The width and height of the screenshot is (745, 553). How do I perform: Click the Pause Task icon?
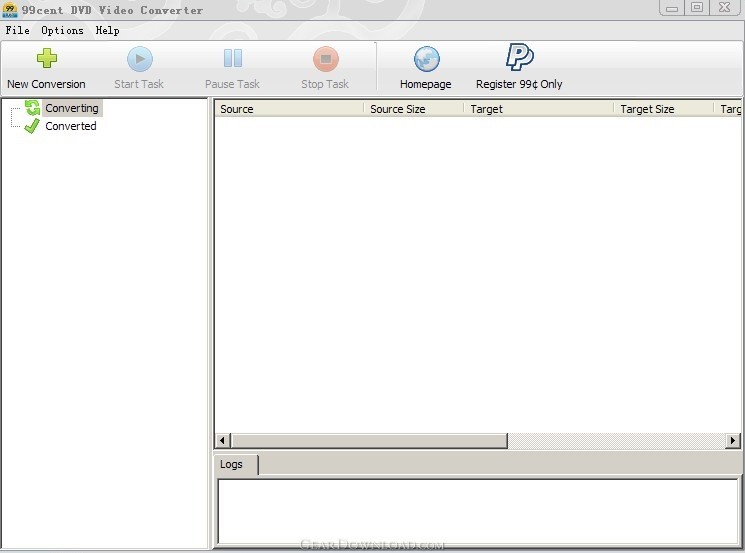tap(233, 58)
